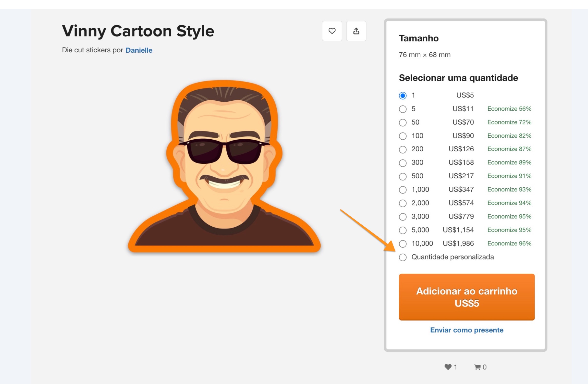
Task: Select 100 stickers for US$90
Action: (x=403, y=136)
